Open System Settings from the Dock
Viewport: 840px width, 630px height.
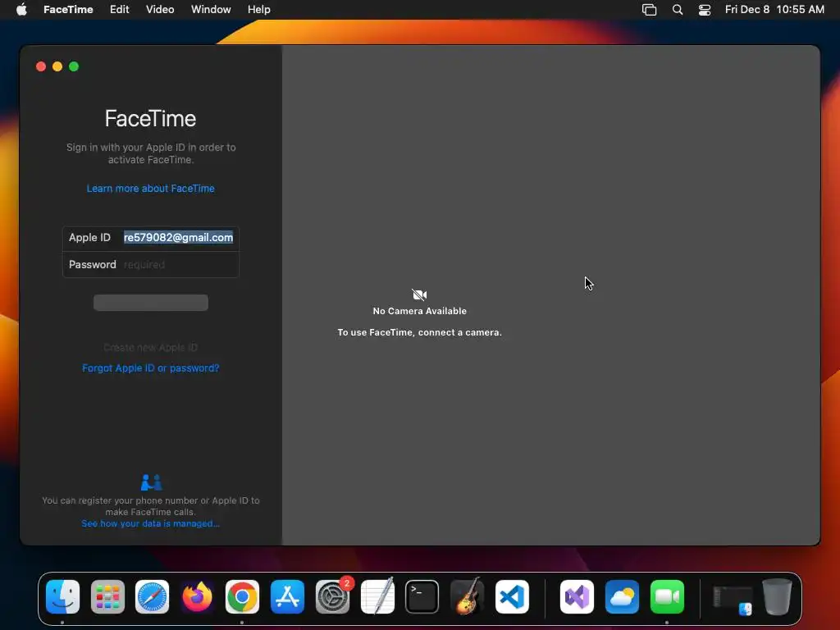click(x=333, y=597)
